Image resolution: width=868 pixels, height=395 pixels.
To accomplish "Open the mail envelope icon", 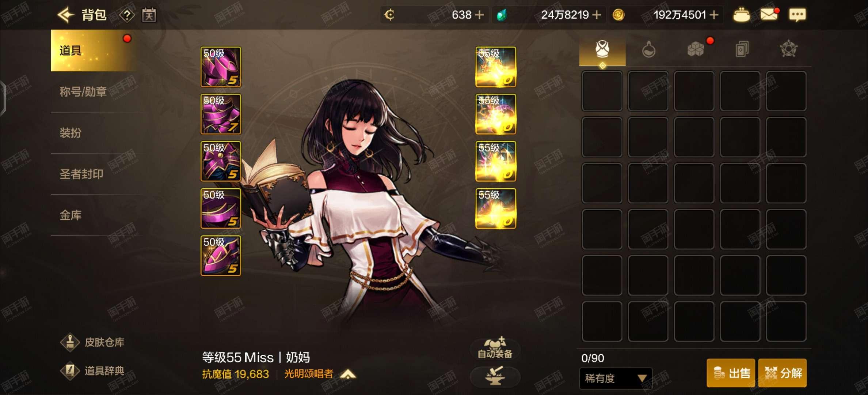I will pyautogui.click(x=769, y=15).
